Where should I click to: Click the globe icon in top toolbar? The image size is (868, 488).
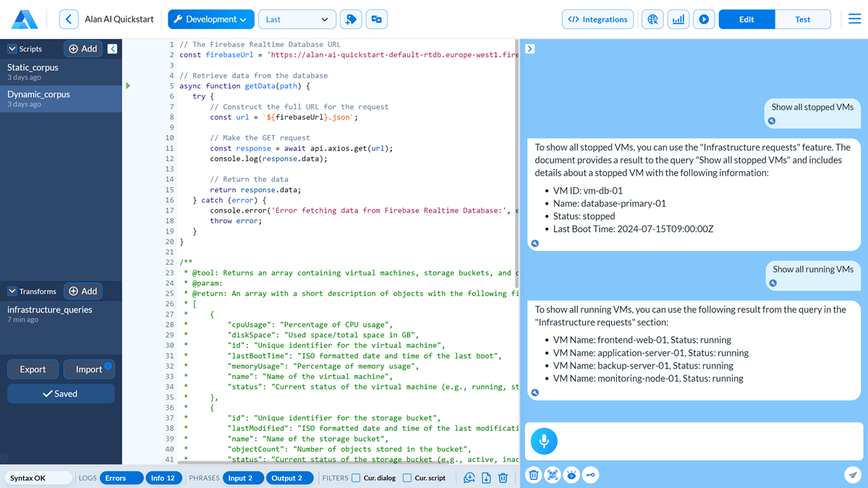tap(652, 20)
